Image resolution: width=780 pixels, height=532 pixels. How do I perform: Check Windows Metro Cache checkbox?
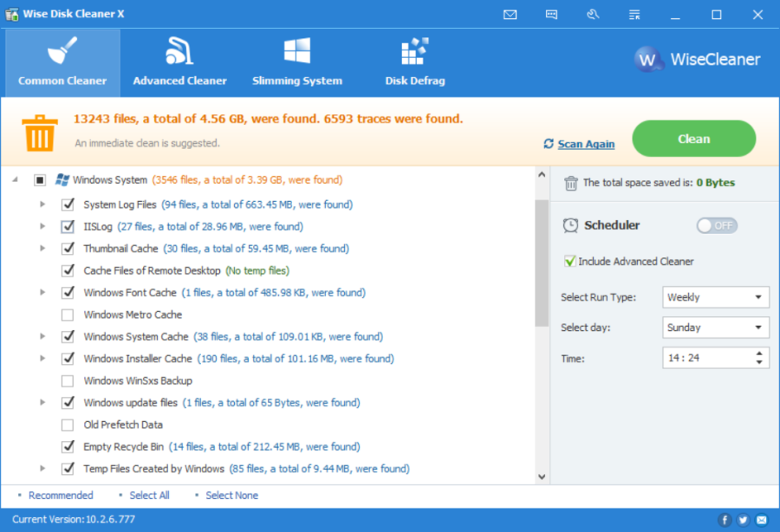pyautogui.click(x=68, y=315)
